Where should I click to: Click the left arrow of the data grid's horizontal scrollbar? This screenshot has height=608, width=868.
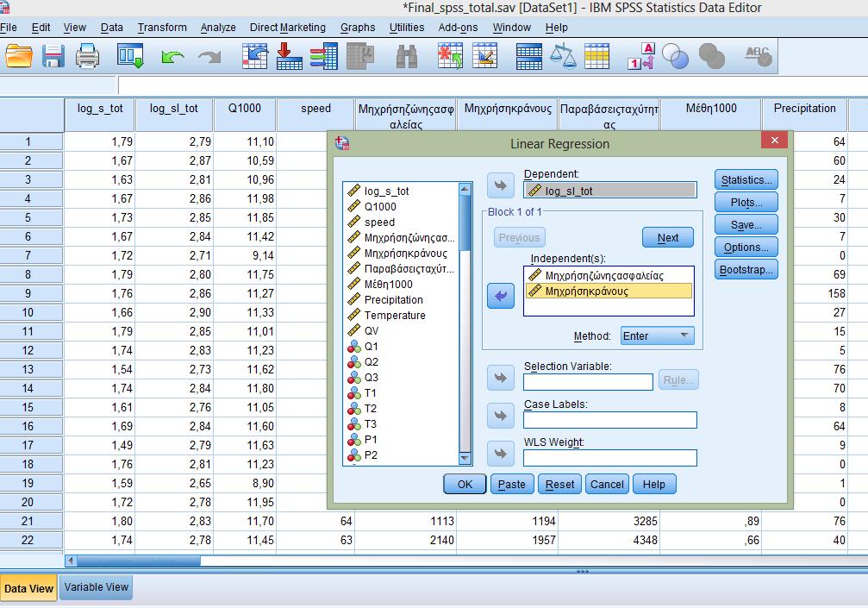click(x=71, y=561)
